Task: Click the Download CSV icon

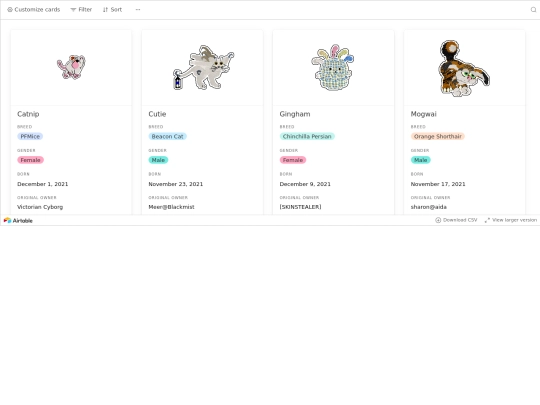Action: click(x=438, y=220)
